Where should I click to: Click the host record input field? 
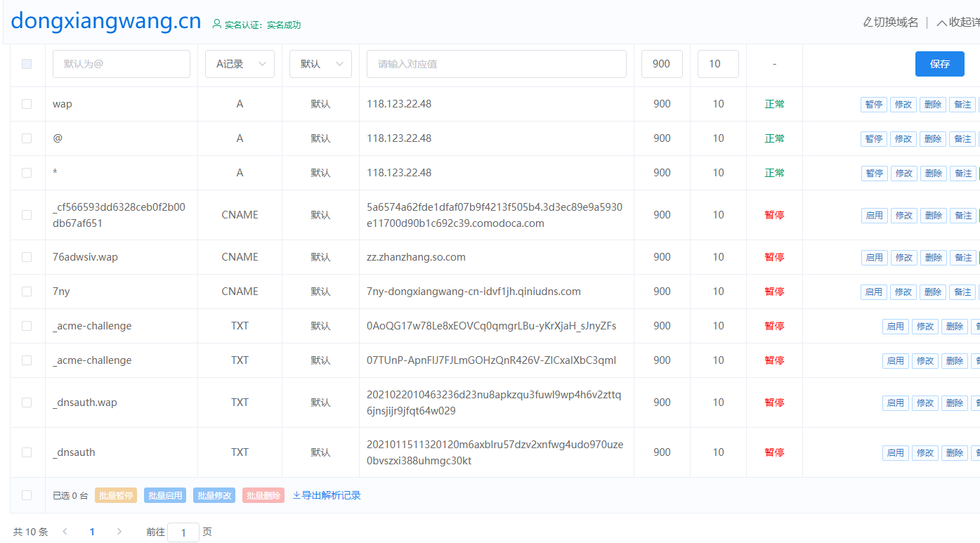coord(121,64)
